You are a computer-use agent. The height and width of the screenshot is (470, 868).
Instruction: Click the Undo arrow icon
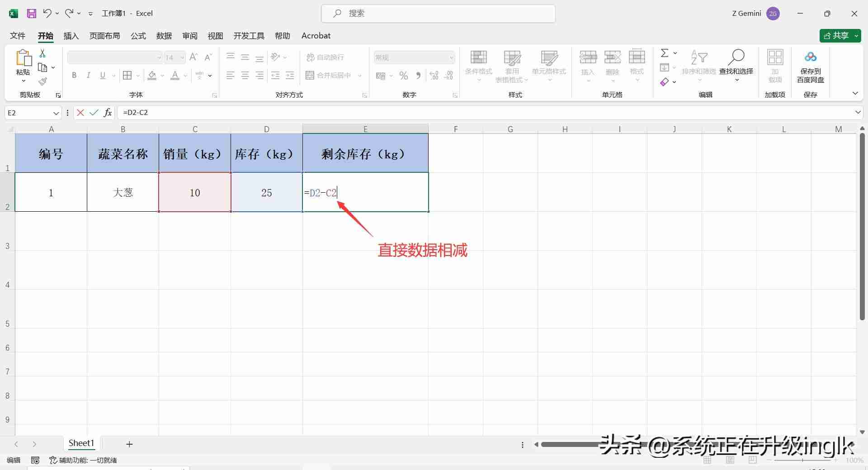[x=47, y=13]
